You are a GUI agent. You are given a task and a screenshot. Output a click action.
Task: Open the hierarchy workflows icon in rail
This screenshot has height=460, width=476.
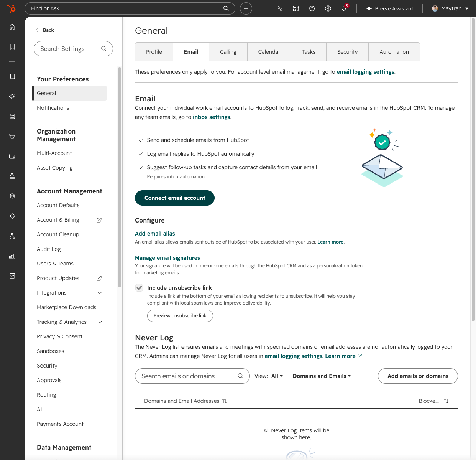coord(12,236)
